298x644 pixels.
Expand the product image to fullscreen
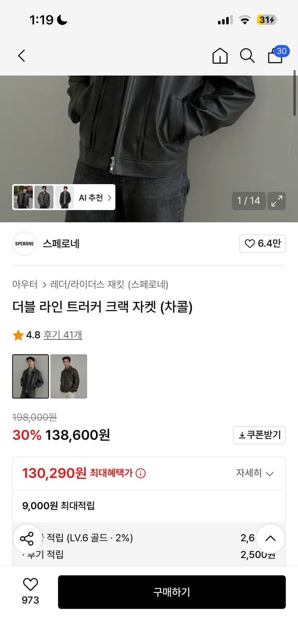[276, 201]
